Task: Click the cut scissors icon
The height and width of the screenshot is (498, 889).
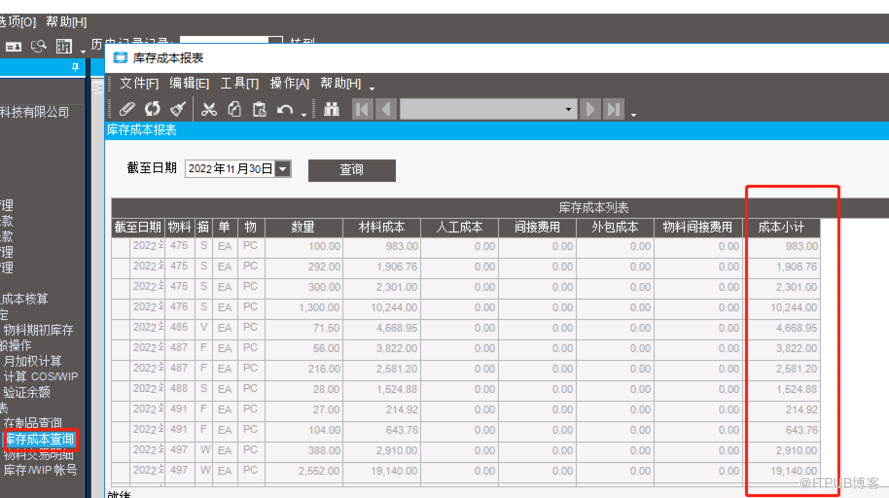Action: click(x=209, y=109)
